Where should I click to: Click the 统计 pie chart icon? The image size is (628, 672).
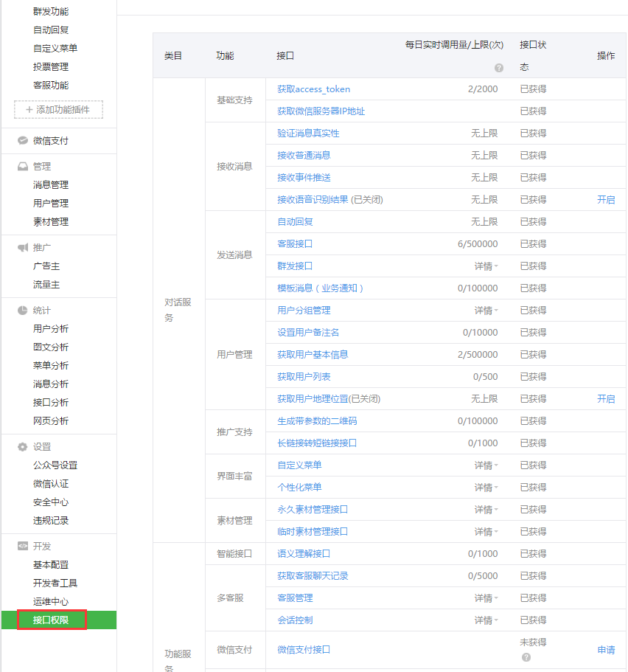pos(23,311)
